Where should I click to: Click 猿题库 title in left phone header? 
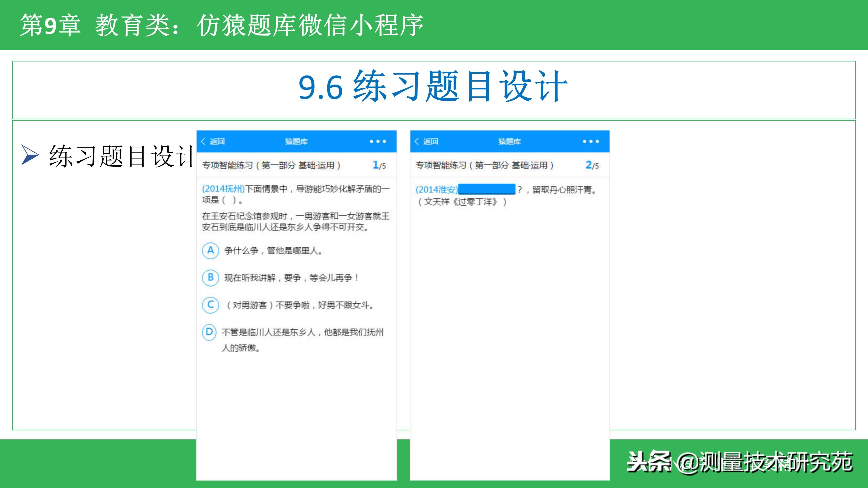pos(296,141)
